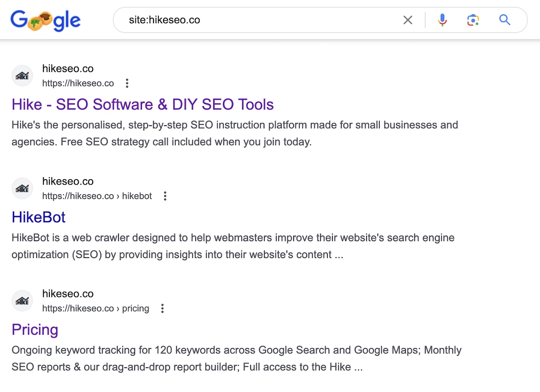Click the snippet starting "HikeBot is a web crawler"

233,246
